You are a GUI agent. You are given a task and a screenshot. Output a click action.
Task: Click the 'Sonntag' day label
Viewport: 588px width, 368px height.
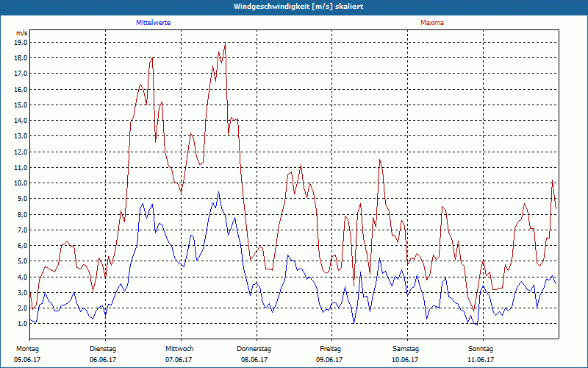[x=481, y=349]
